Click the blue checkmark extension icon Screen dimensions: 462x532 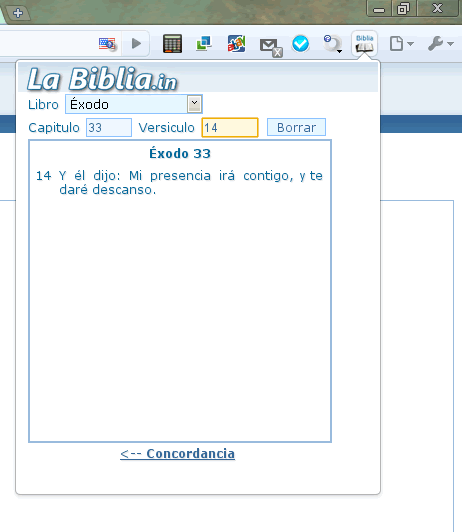[301, 44]
